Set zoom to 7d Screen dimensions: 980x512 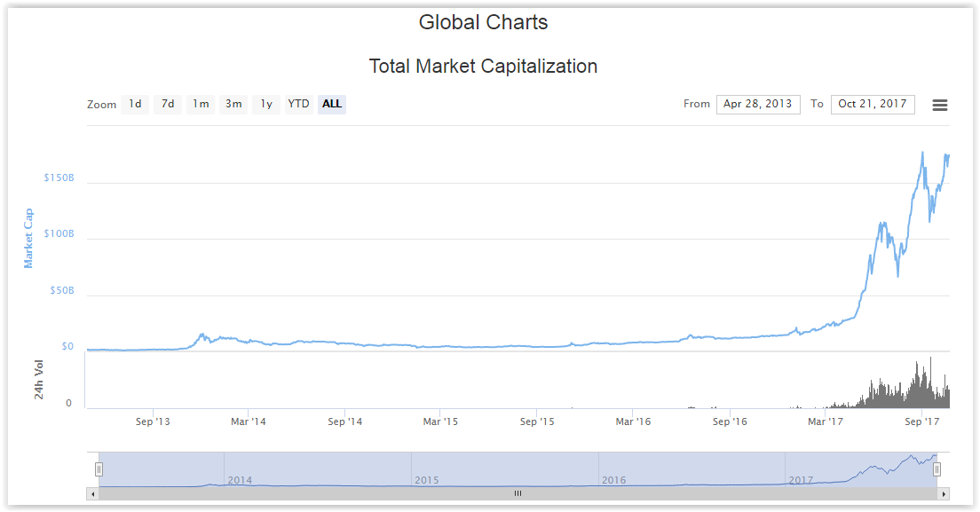[x=168, y=104]
